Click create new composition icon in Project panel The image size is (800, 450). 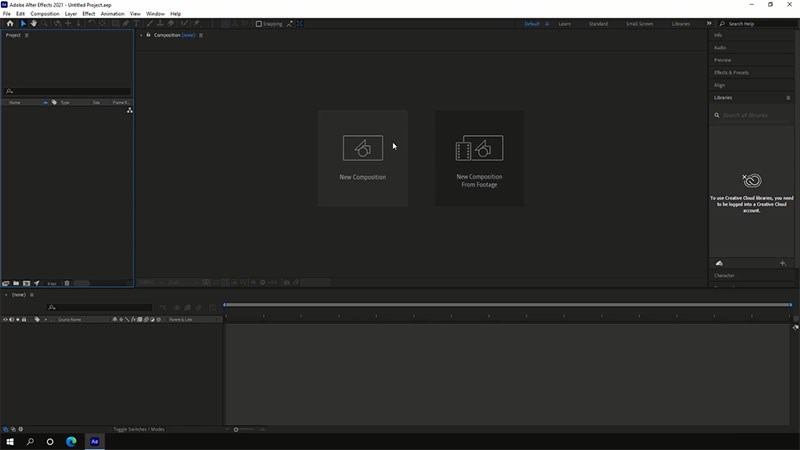[x=26, y=283]
